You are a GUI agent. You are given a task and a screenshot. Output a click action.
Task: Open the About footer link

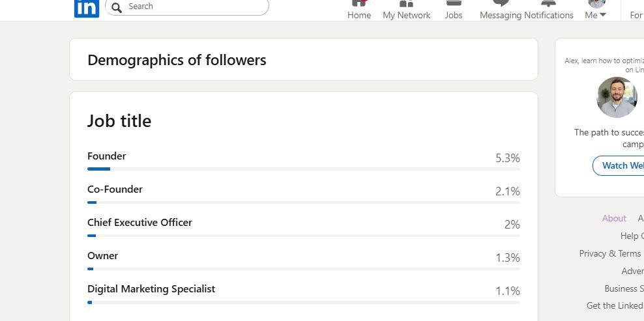tap(614, 218)
